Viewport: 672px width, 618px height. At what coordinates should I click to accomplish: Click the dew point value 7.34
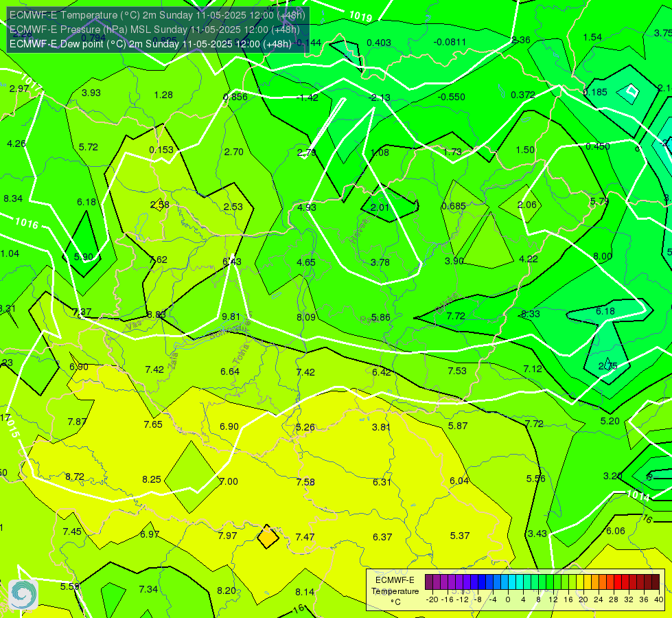[148, 589]
